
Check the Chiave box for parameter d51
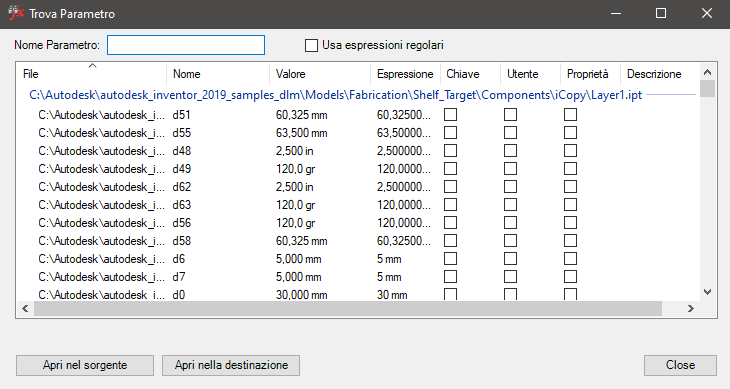pyautogui.click(x=450, y=114)
